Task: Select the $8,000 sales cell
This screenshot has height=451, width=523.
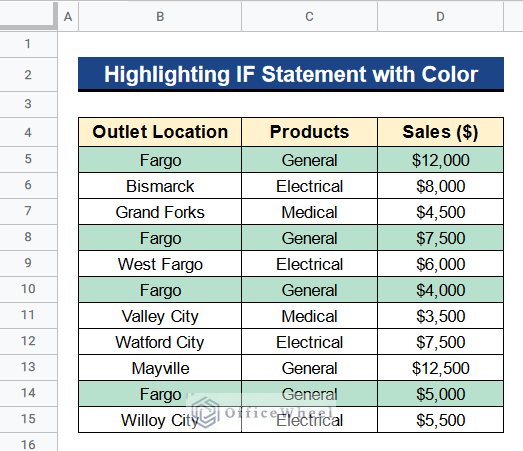Action: (440, 186)
